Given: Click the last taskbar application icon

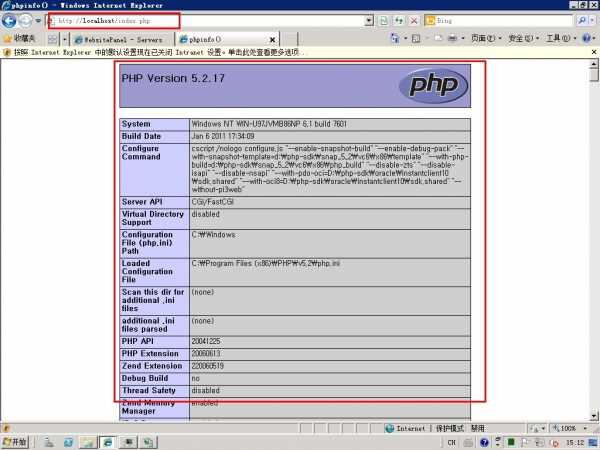Looking at the screenshot, I should [148, 443].
